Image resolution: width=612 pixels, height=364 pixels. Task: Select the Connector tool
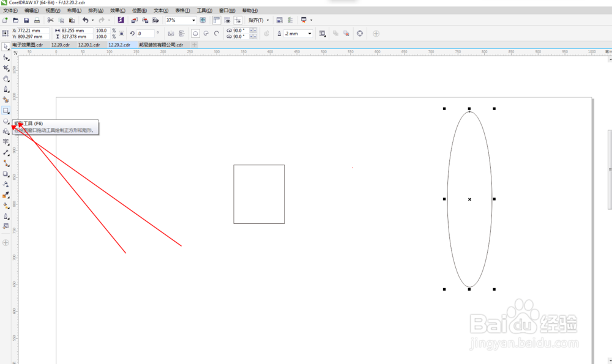tap(6, 163)
